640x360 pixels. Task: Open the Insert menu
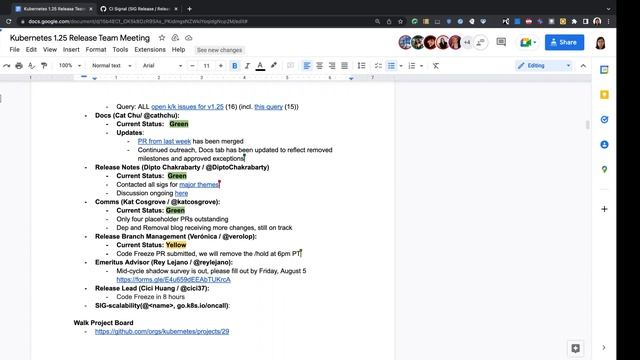point(71,50)
